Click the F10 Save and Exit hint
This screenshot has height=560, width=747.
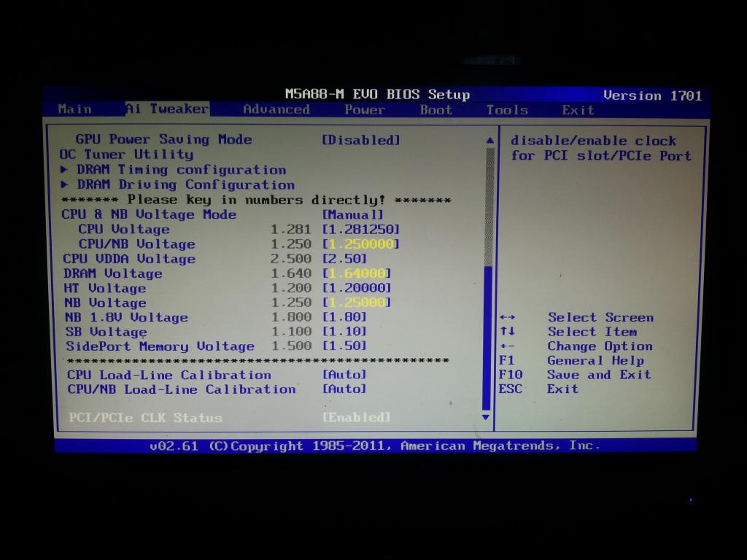[575, 375]
